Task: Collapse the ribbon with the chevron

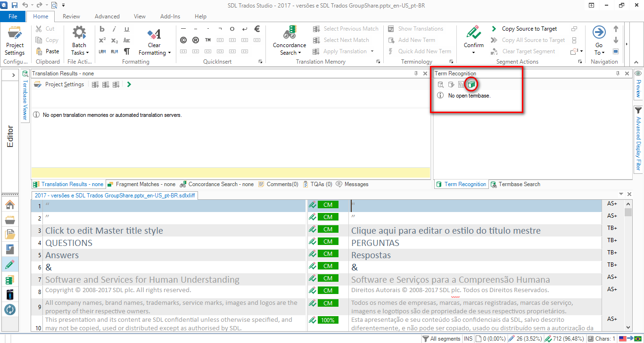Action: pyautogui.click(x=636, y=62)
